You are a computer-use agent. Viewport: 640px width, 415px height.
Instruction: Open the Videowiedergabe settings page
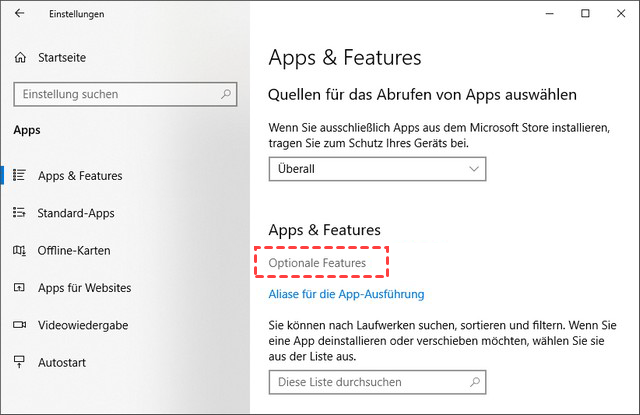tap(83, 325)
